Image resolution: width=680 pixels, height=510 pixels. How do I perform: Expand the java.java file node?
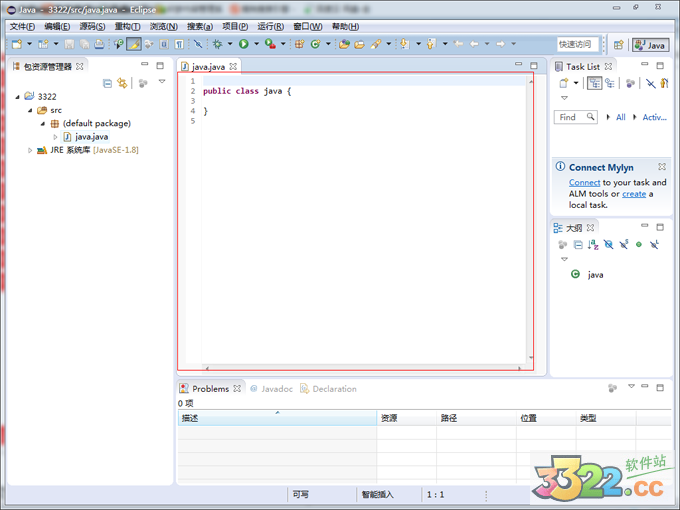[x=56, y=137]
